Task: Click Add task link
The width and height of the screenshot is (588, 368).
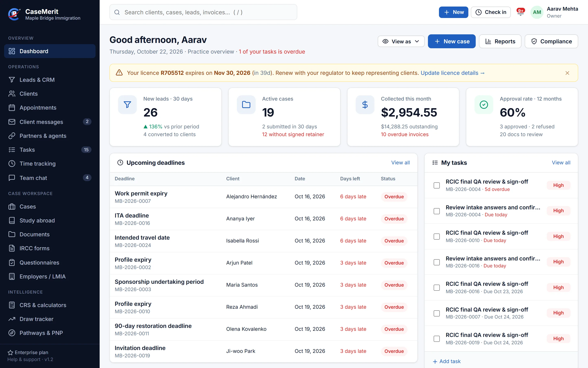Action: tap(447, 361)
